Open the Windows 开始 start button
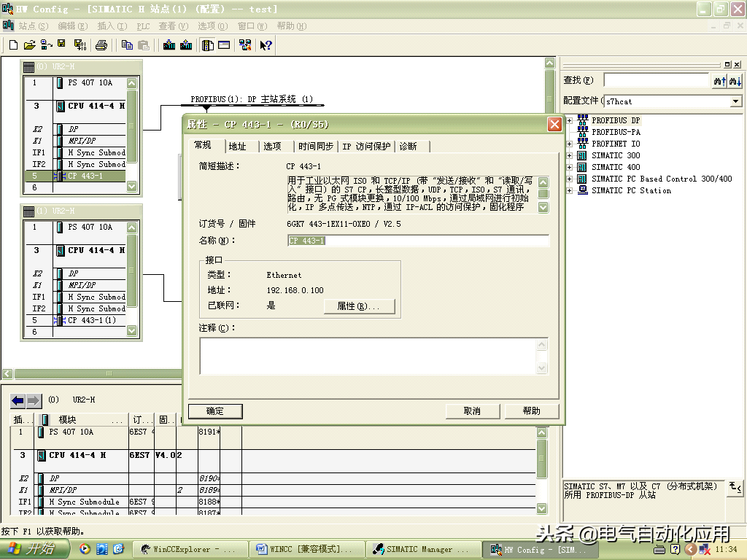Screen dimensions: 747x560 [35, 549]
